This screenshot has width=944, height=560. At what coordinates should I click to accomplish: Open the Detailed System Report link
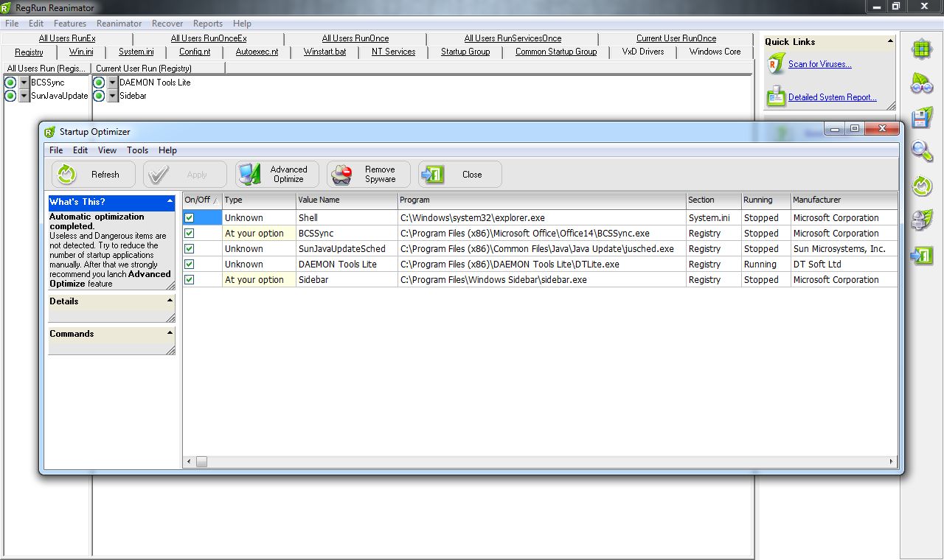pos(832,97)
